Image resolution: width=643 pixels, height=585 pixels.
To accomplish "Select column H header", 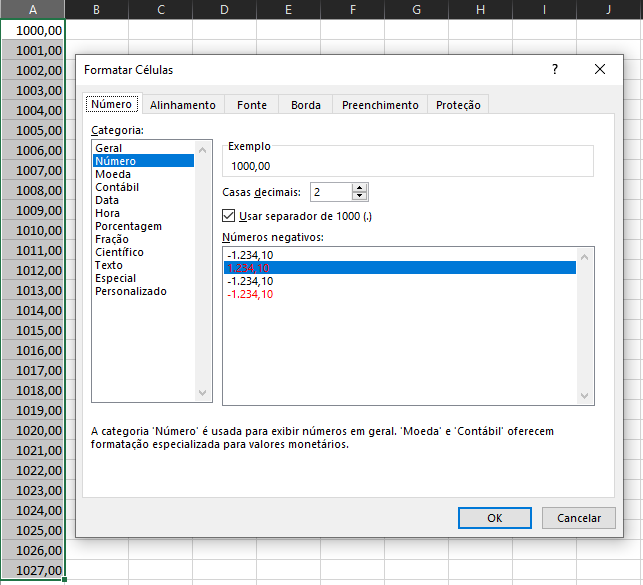I will click(481, 9).
